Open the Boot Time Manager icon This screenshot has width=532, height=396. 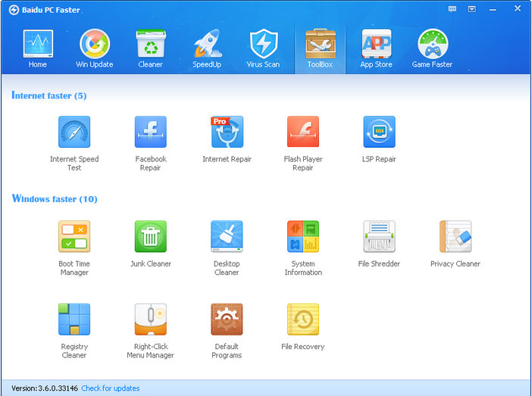tap(74, 236)
